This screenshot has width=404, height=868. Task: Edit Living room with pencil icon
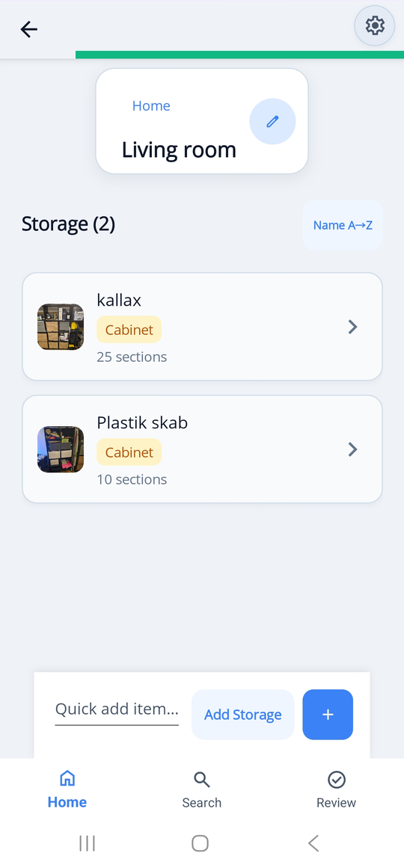[x=272, y=121]
